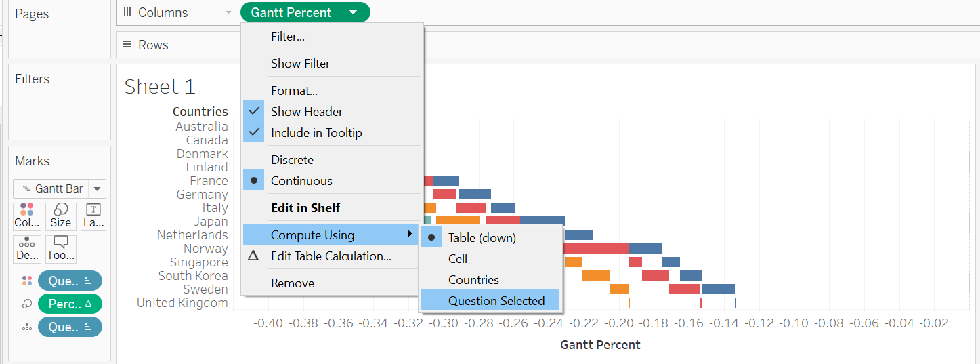Open the Gantt Percent pill dropdown arrow

click(353, 12)
